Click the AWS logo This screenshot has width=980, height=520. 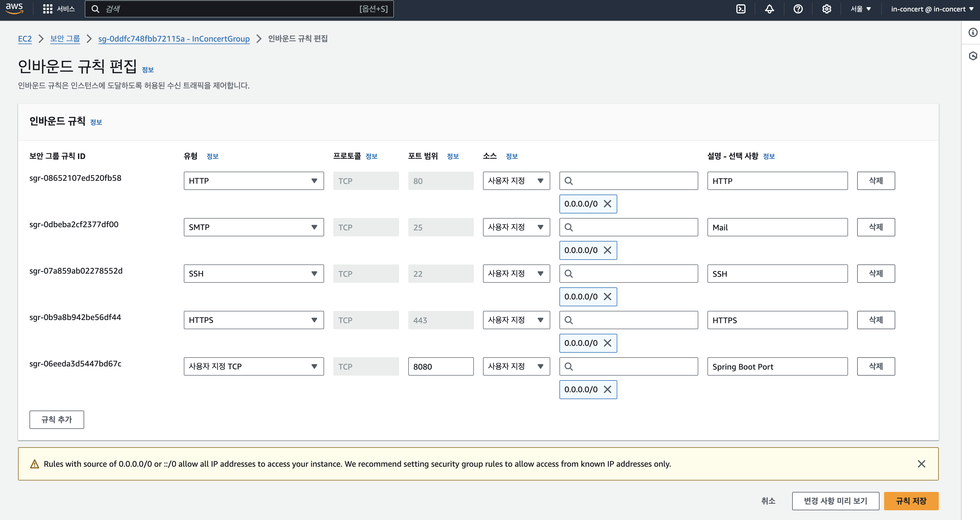click(x=14, y=8)
